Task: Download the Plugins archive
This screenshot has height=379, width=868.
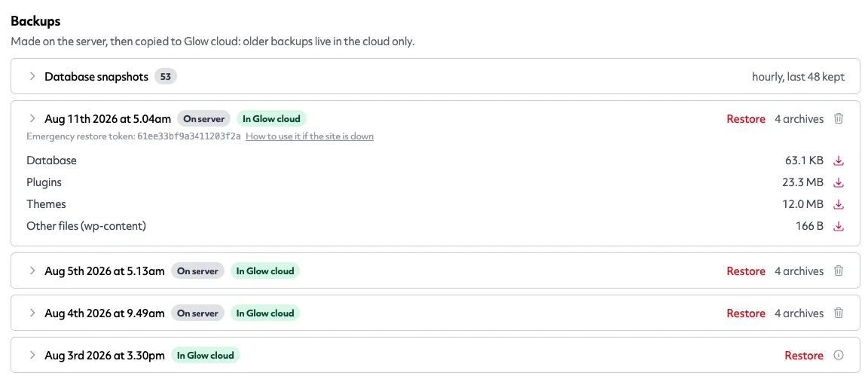Action: click(x=839, y=182)
